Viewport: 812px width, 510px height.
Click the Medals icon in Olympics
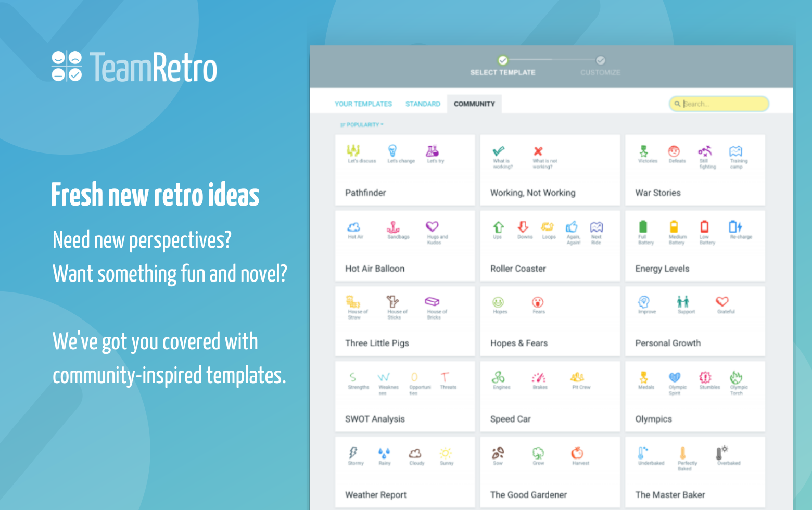pos(644,377)
